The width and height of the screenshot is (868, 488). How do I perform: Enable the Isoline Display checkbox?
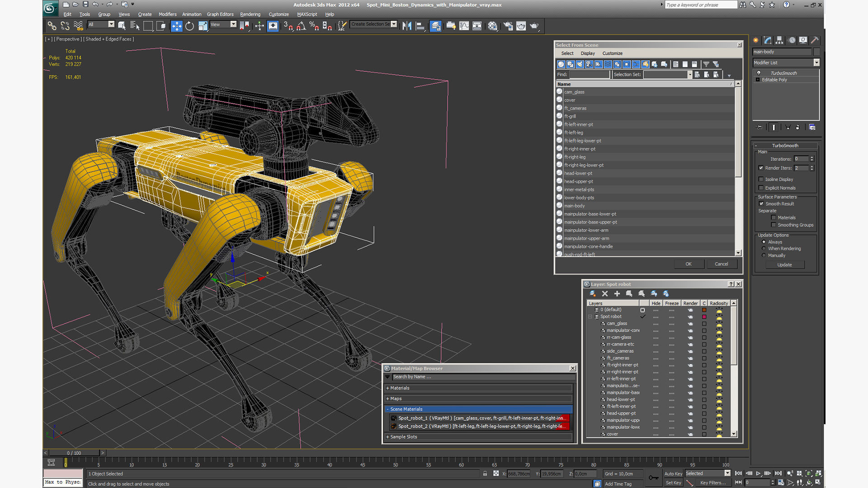click(761, 179)
